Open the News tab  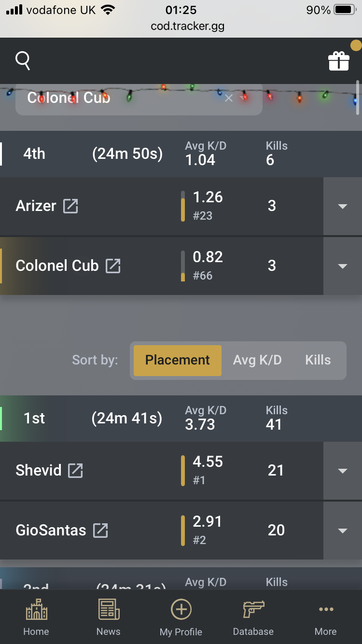[109, 617]
